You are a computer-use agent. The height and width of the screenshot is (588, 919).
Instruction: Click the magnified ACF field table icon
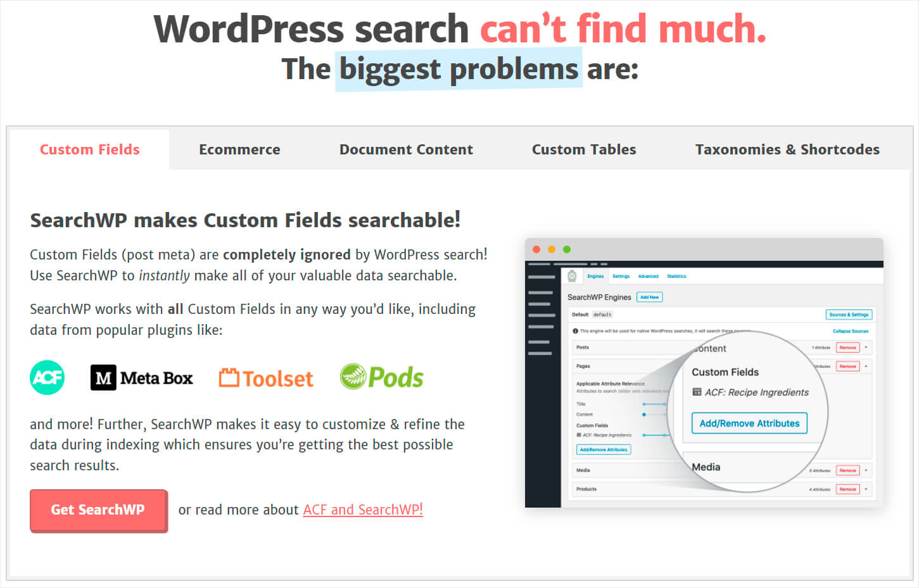click(x=697, y=392)
